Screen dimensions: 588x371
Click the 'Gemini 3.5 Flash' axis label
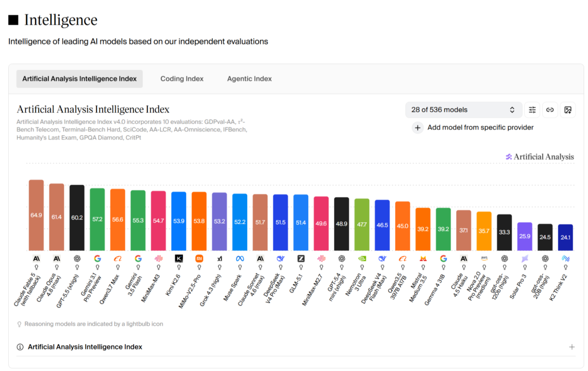(x=134, y=286)
